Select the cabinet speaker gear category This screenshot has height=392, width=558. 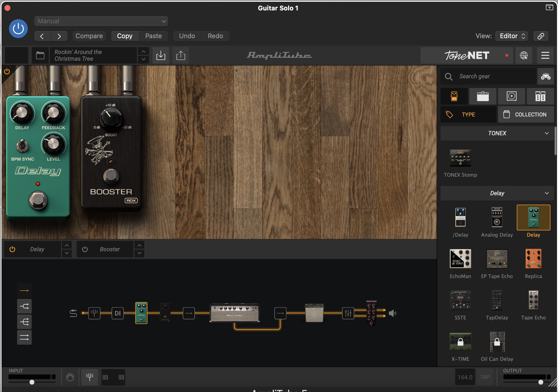pos(511,96)
